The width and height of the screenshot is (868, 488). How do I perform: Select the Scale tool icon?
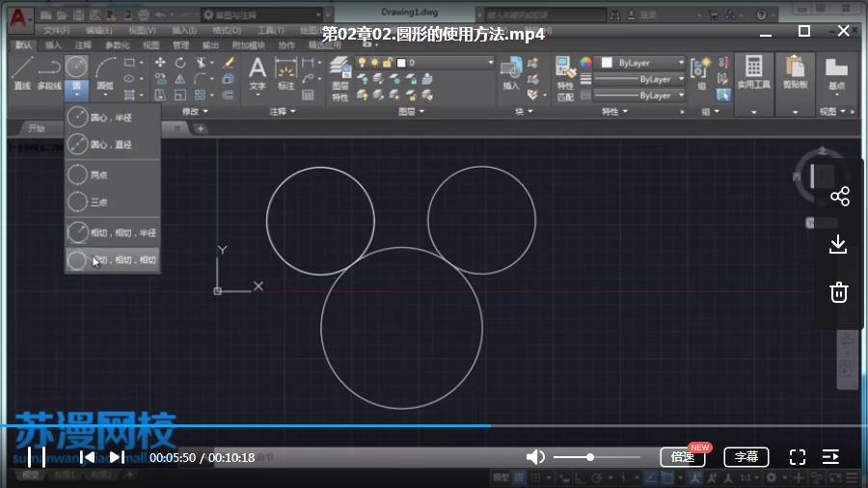tap(180, 95)
